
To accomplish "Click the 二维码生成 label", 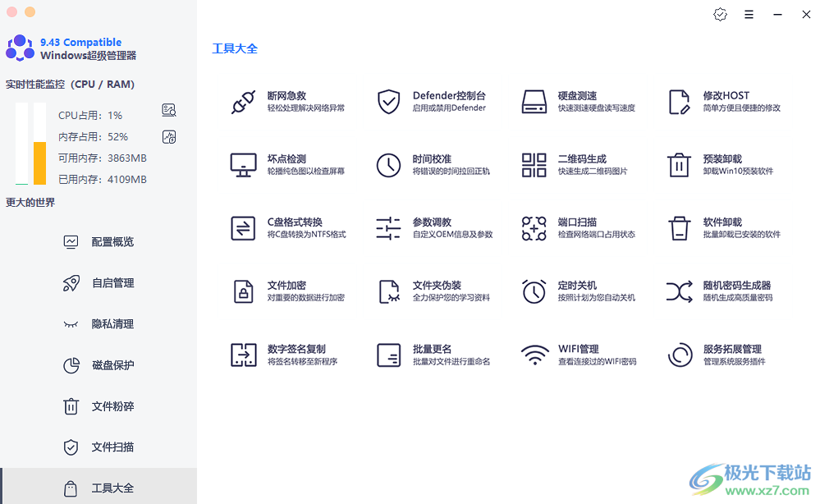I will coord(582,159).
